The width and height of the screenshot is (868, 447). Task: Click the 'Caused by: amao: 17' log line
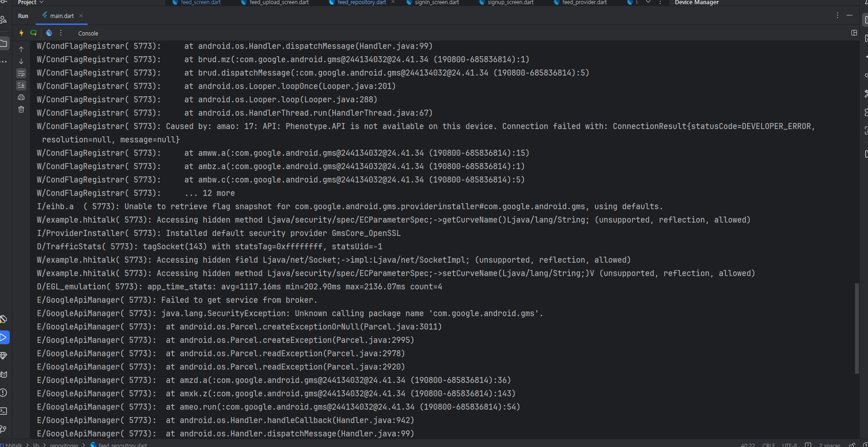click(x=426, y=133)
